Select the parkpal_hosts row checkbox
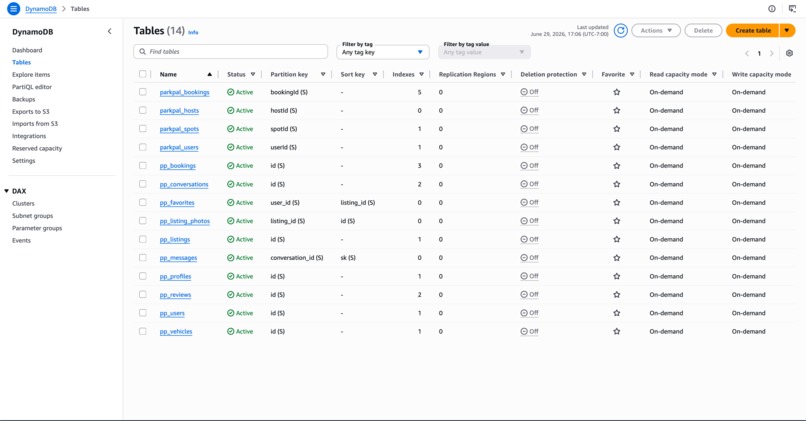806x421 pixels. tap(142, 110)
